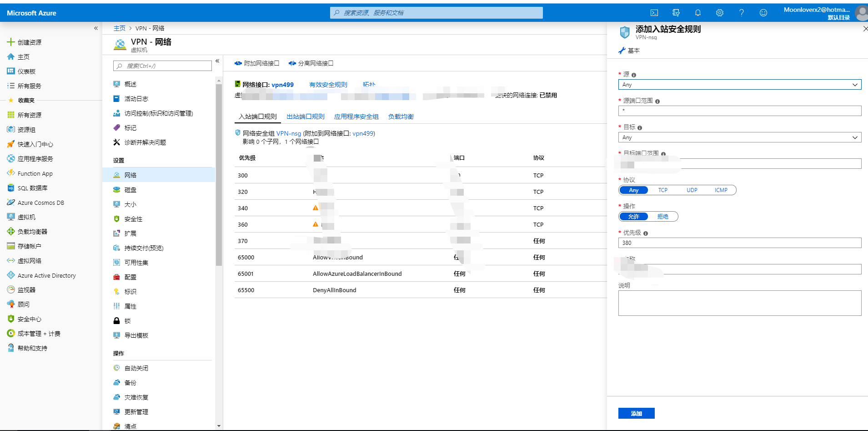The width and height of the screenshot is (868, 431).
Task: Go to 主页 breadcrumb
Action: tap(120, 28)
